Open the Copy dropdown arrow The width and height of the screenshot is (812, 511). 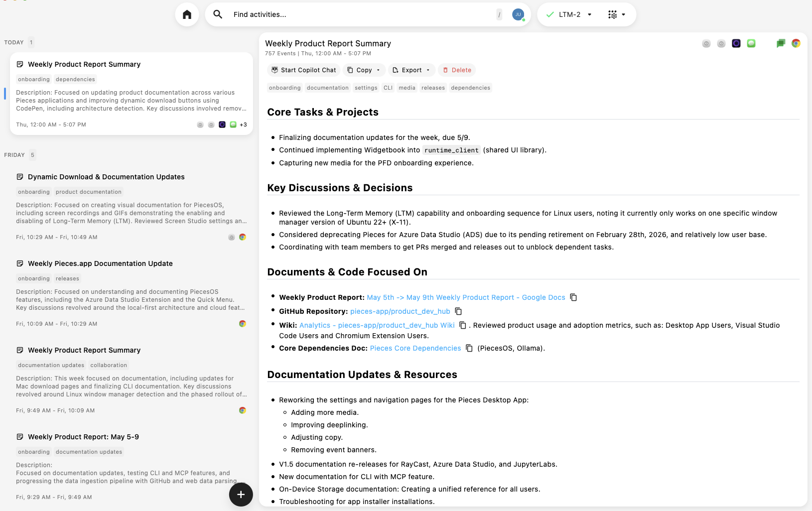(379, 70)
